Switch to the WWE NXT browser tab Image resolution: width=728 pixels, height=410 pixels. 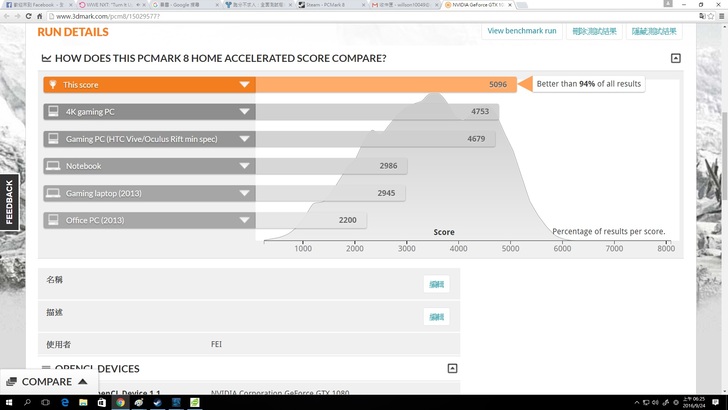(111, 5)
